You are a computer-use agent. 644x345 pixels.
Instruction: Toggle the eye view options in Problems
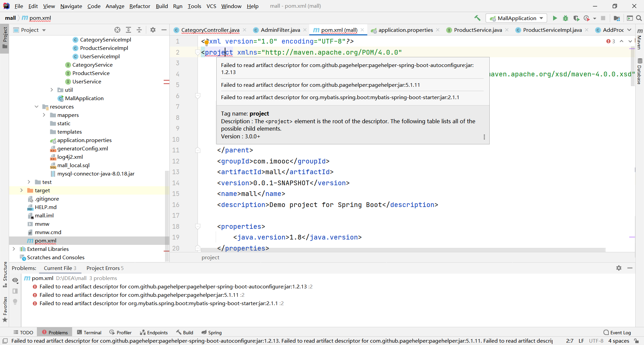[x=15, y=280]
